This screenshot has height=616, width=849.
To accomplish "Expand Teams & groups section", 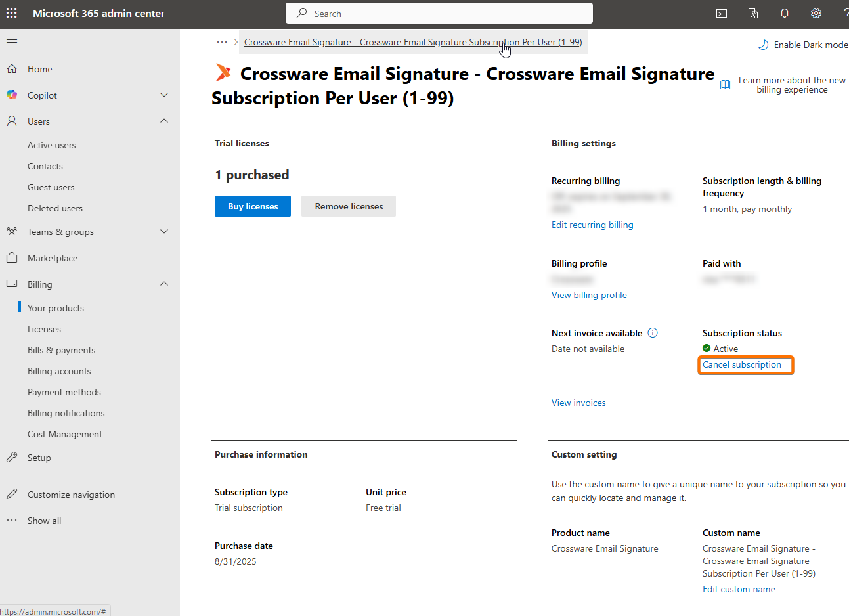I will click(164, 232).
